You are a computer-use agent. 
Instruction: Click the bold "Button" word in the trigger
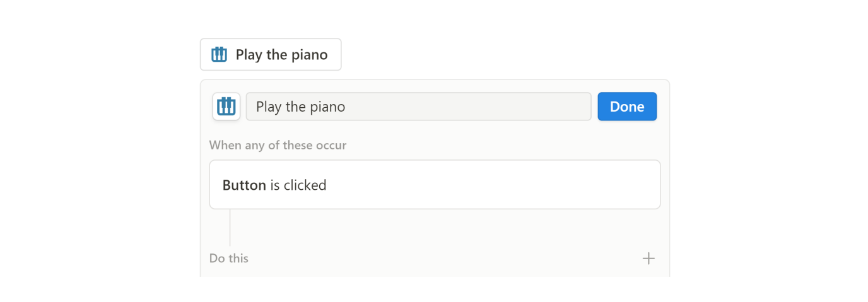[x=244, y=185]
